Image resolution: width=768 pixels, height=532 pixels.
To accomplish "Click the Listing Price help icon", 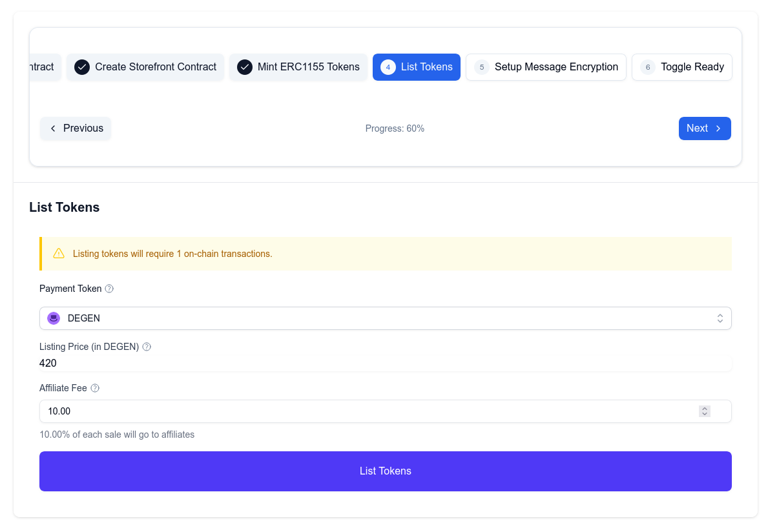I will click(146, 347).
